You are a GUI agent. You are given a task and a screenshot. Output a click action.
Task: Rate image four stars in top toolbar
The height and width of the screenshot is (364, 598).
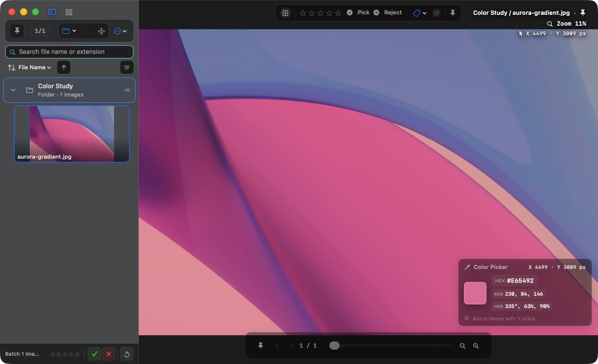[329, 13]
